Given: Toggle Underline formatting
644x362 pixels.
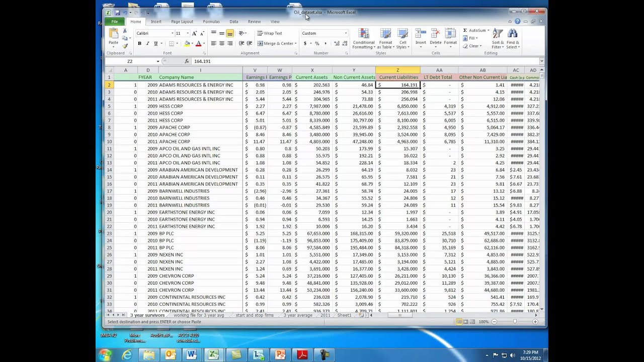Looking at the screenshot, I should coord(155,44).
